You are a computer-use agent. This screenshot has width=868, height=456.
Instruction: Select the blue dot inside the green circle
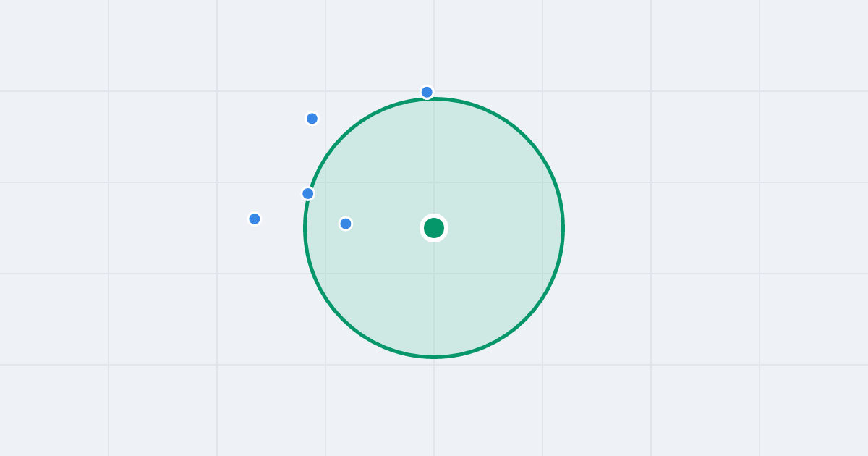pos(346,224)
